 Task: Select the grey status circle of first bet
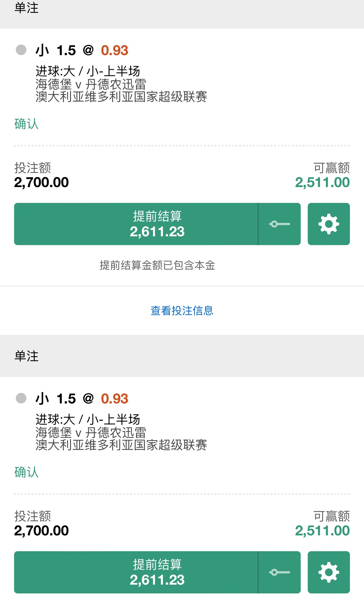(x=21, y=50)
